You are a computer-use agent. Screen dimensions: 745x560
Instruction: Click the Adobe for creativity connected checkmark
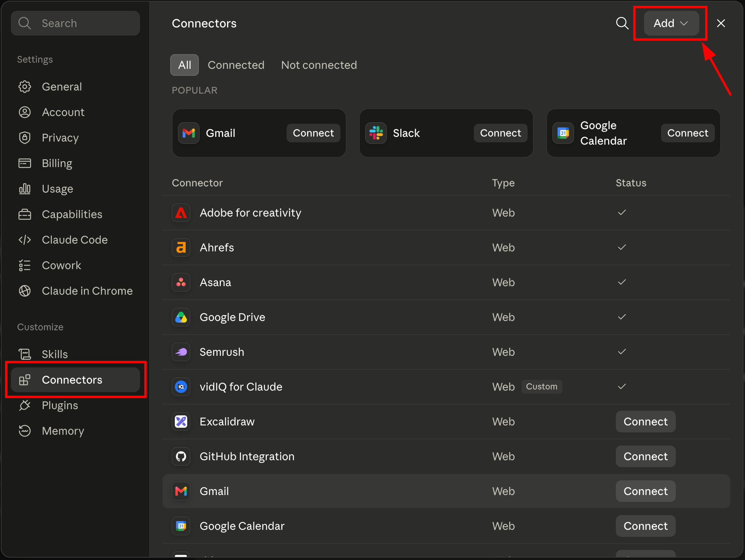pyautogui.click(x=622, y=212)
